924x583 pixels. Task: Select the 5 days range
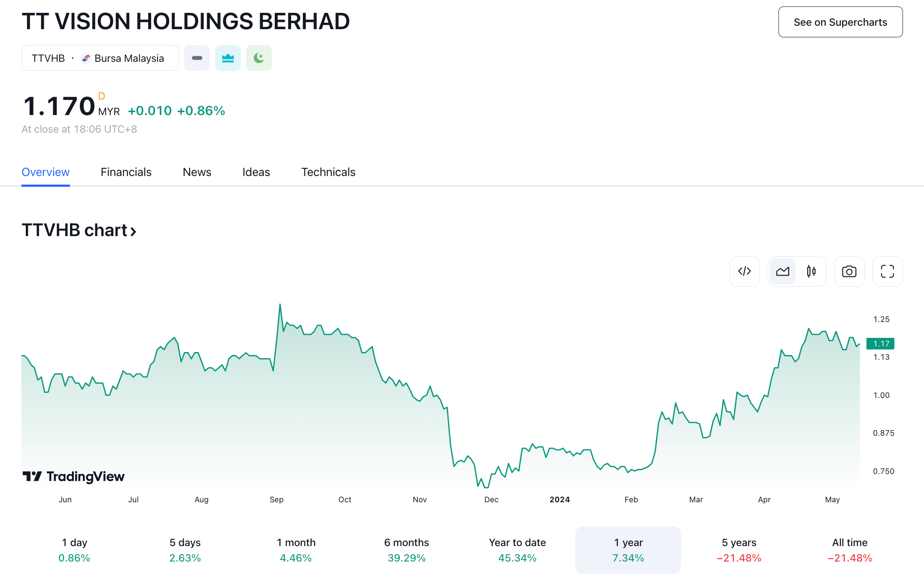[x=185, y=550]
